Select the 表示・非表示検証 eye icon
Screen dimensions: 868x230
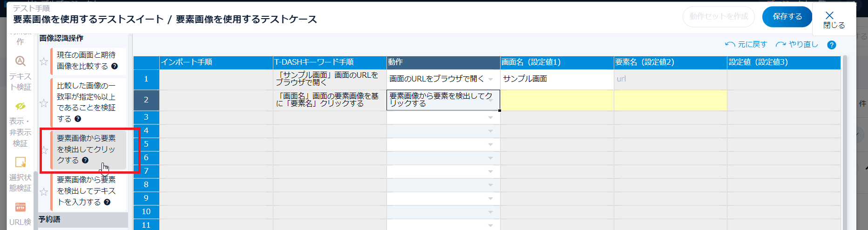(x=20, y=106)
